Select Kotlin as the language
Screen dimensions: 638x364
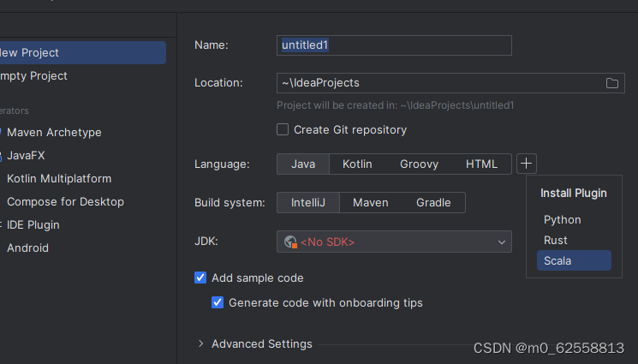(356, 164)
